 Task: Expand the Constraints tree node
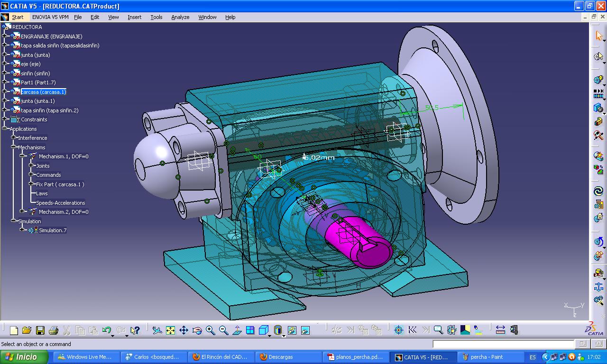[5, 119]
